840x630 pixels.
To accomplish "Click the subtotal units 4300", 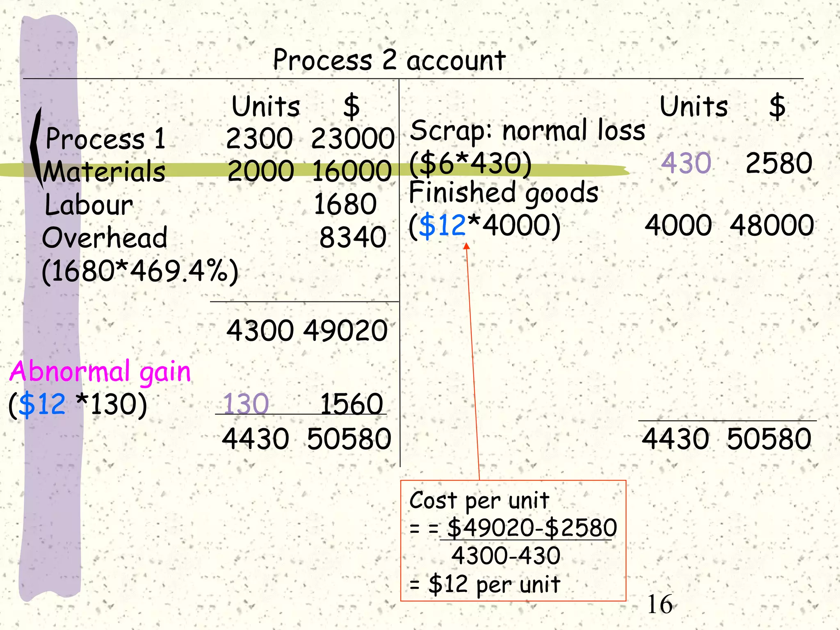I will click(260, 331).
